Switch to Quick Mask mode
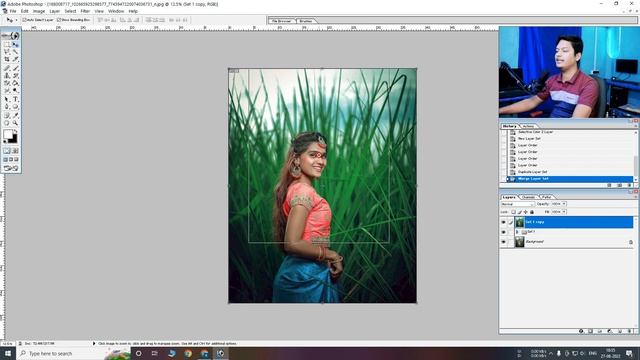 (15, 151)
